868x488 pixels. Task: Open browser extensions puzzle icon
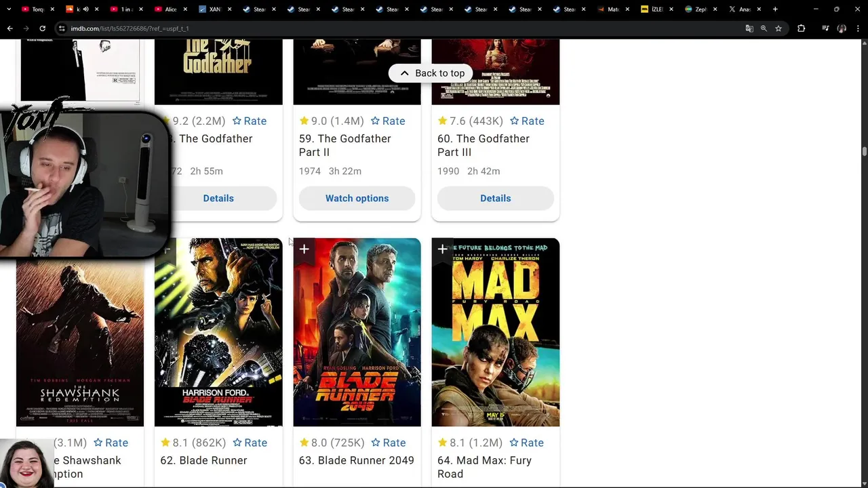coord(801,28)
